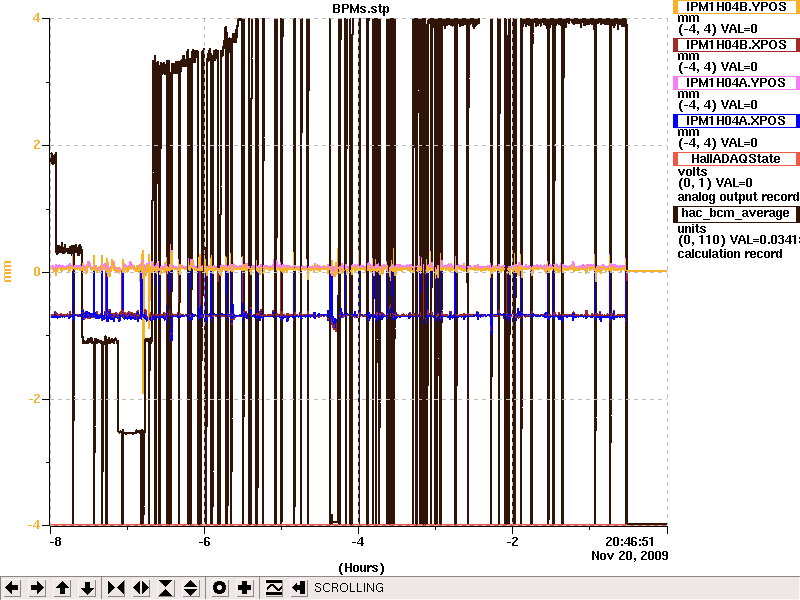The image size is (800, 600).
Task: Click the Nov 20, 2009 date label
Action: [x=630, y=556]
